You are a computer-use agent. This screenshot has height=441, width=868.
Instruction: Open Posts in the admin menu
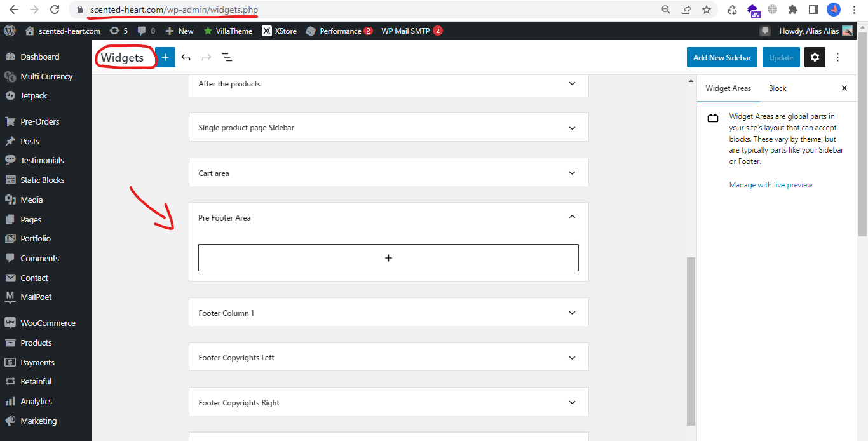tap(29, 141)
